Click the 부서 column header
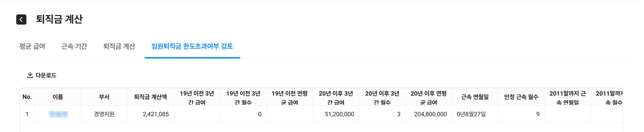The image size is (644, 132). (x=104, y=97)
